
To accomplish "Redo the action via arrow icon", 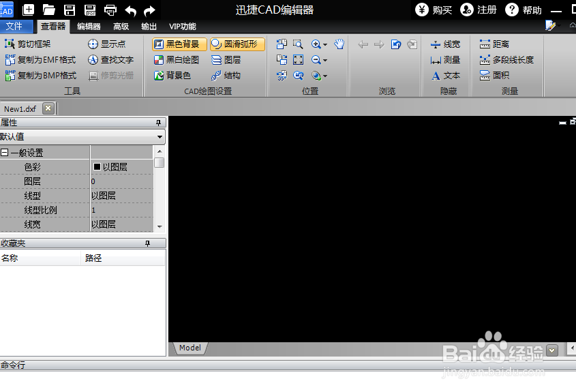I will (149, 11).
